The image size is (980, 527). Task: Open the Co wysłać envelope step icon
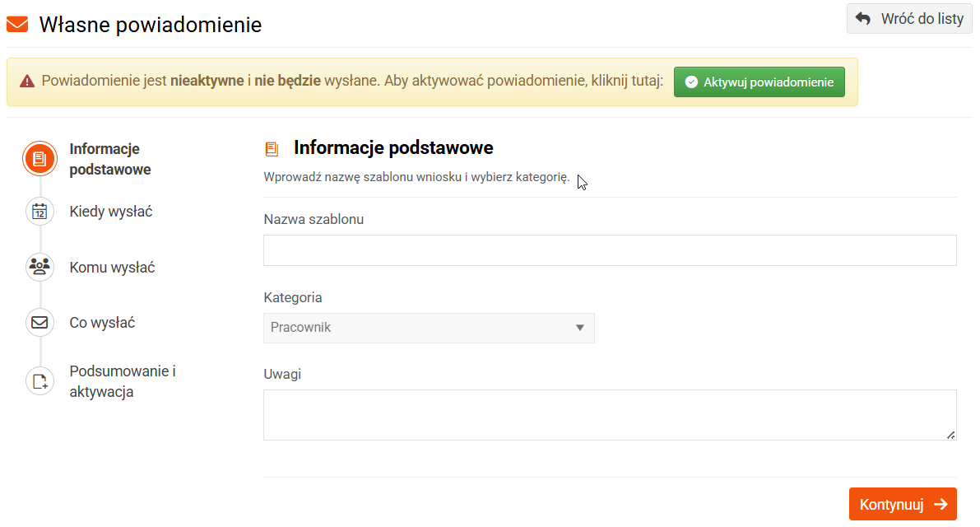click(x=39, y=323)
